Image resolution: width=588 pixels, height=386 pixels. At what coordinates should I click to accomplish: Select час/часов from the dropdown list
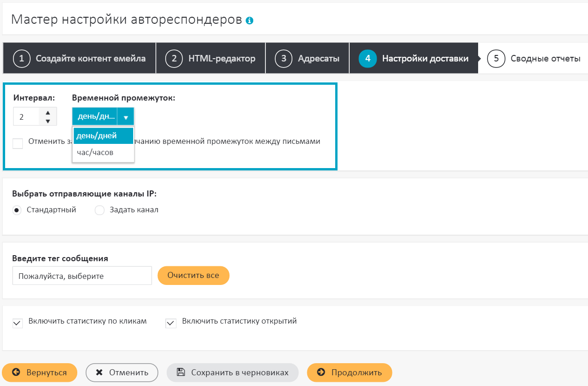[95, 152]
